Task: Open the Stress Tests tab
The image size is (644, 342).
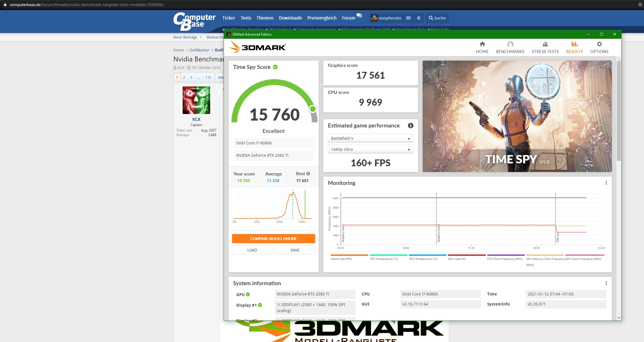Action: click(545, 47)
